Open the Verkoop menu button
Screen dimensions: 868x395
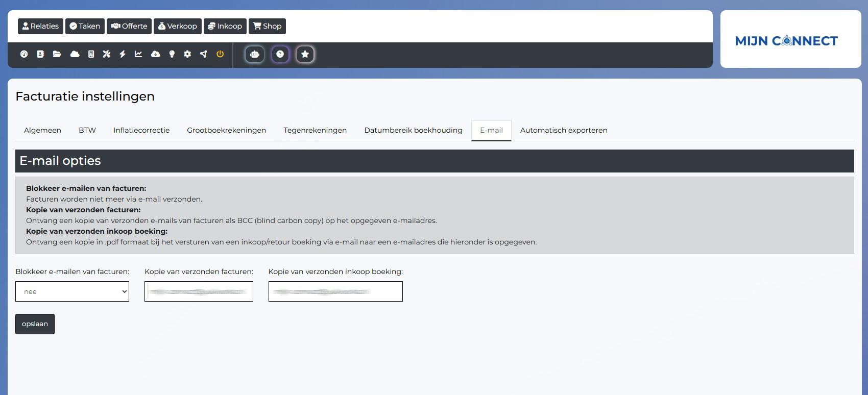(x=178, y=26)
